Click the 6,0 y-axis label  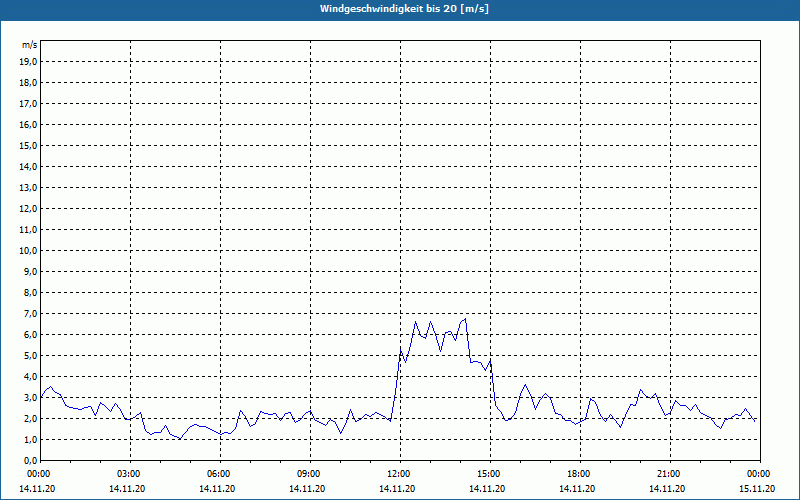(x=31, y=335)
